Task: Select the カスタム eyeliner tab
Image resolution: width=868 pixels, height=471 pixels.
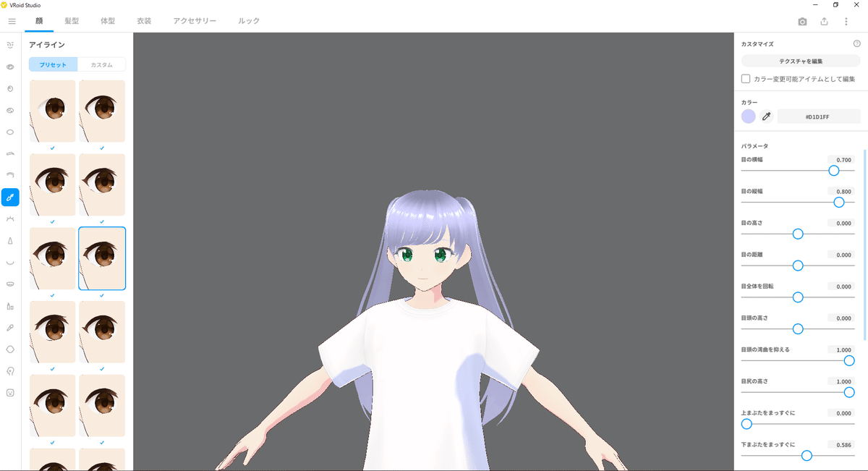Action: coord(101,64)
